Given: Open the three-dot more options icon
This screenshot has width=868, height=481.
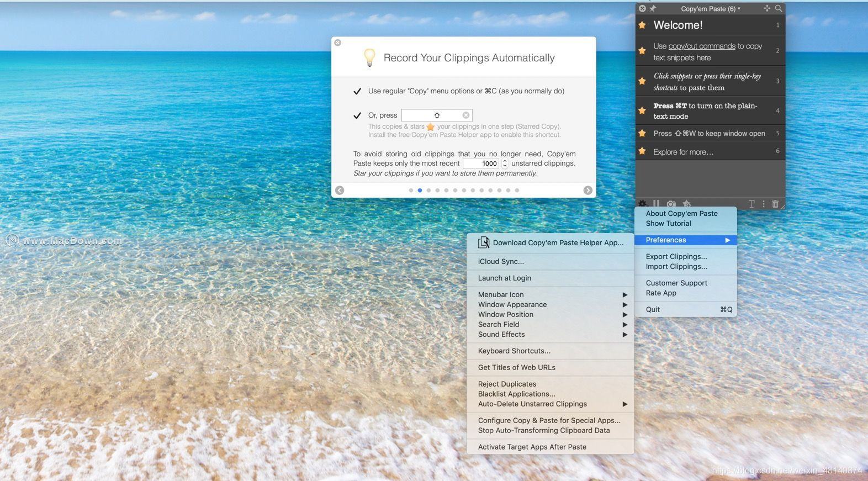Looking at the screenshot, I should coord(764,204).
